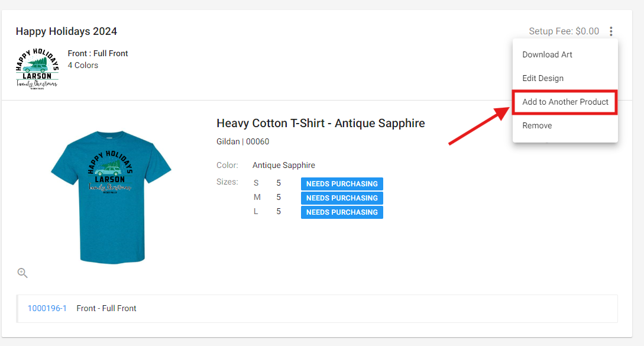
Task: Open the three-dot options menu
Action: pos(611,31)
